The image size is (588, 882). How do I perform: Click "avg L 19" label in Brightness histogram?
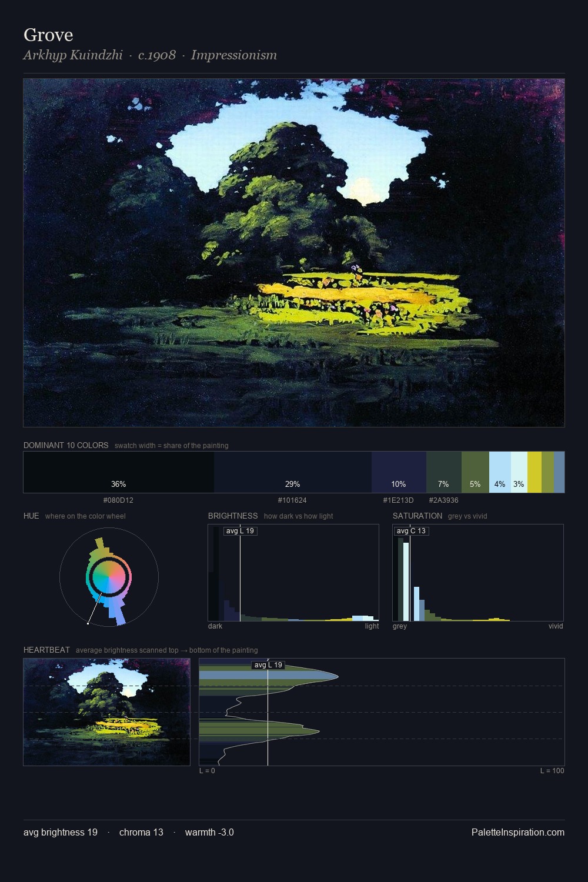click(240, 531)
